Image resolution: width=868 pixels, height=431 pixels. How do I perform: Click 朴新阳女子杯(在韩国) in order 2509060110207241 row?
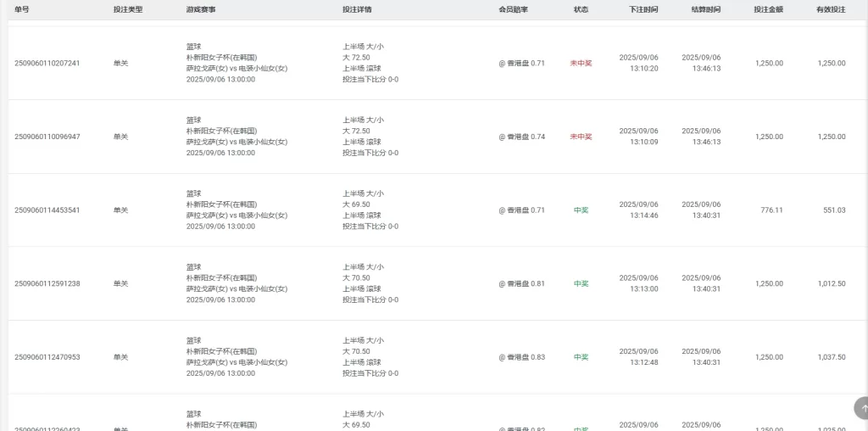point(222,58)
